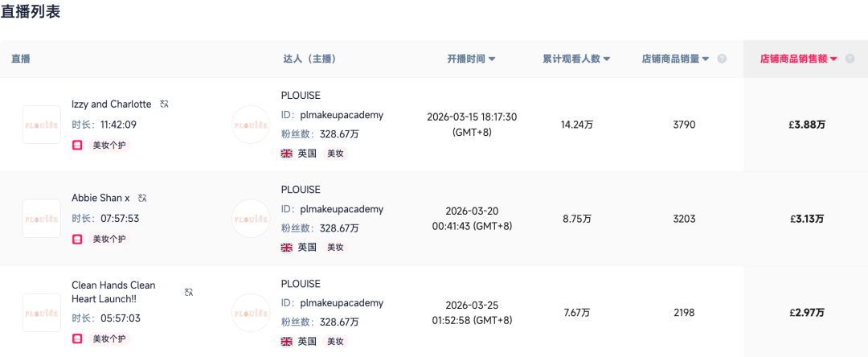Sort by 开播时间 column
This screenshot has width=868, height=357.
pos(471,59)
